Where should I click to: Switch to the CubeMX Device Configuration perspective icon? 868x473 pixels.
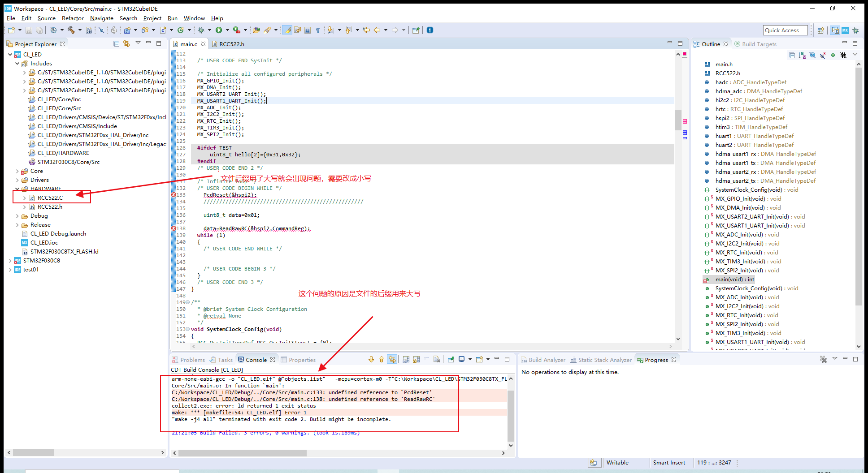click(845, 30)
